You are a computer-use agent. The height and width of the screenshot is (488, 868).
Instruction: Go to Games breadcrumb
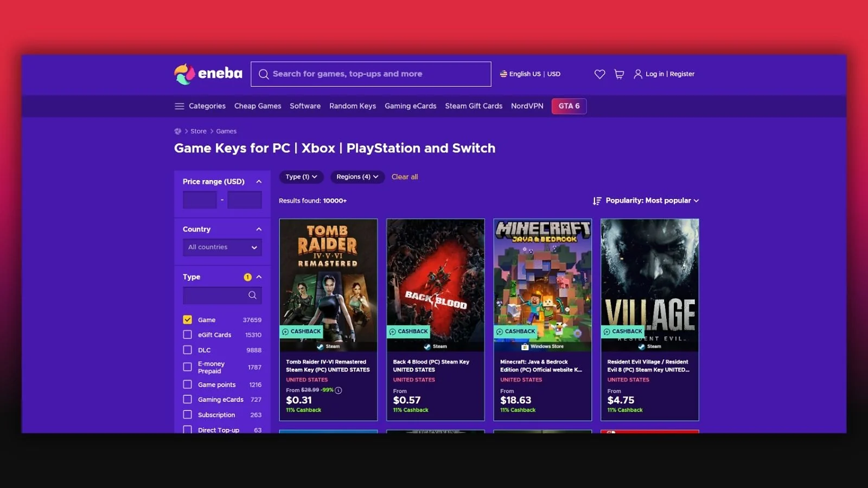[x=226, y=131]
